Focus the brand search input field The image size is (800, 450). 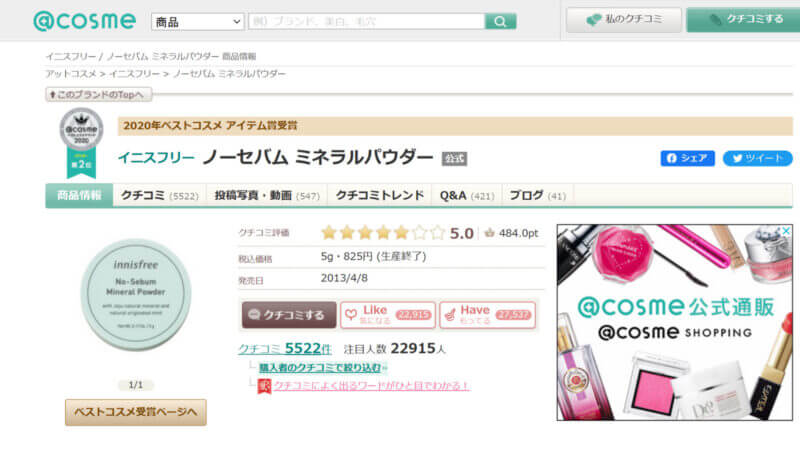(366, 21)
